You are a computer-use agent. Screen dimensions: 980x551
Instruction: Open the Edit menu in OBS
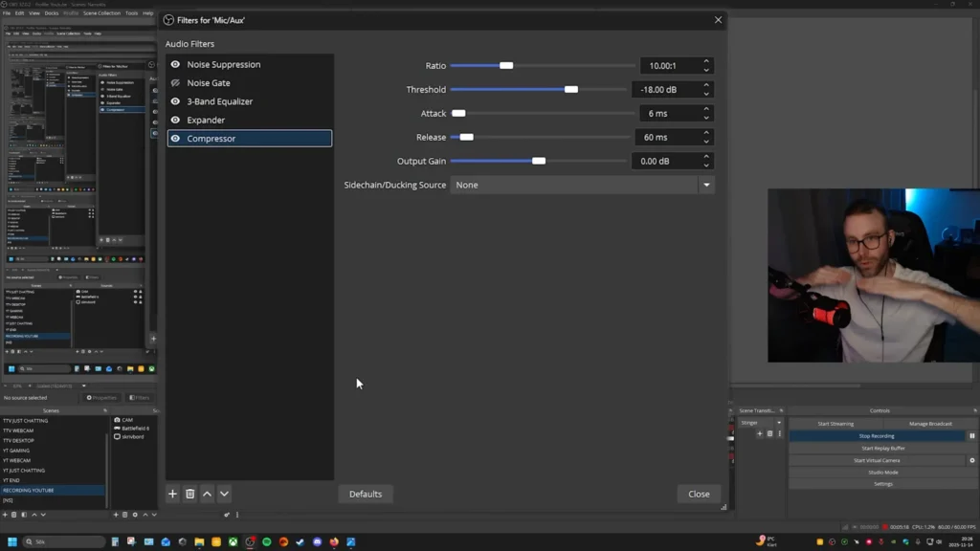[19, 13]
